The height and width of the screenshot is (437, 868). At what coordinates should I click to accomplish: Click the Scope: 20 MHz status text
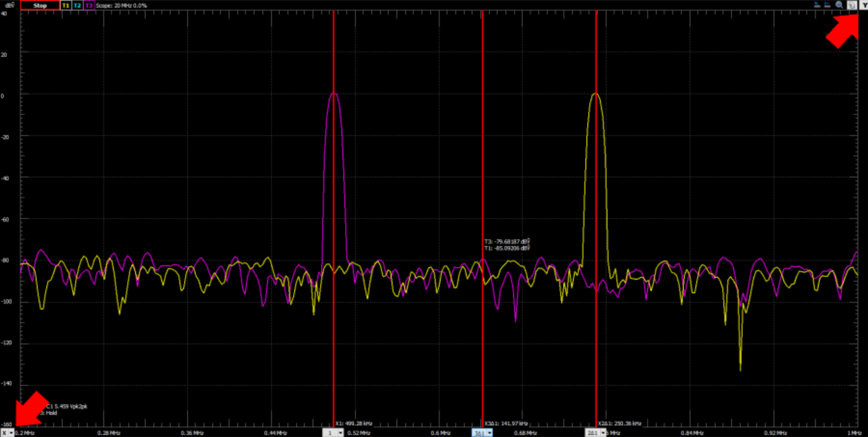point(121,5)
